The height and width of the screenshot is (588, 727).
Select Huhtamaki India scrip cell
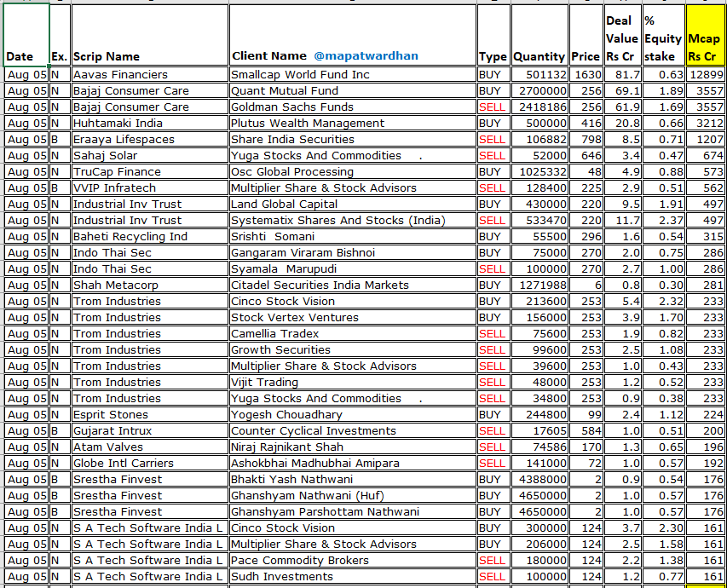pyautogui.click(x=150, y=124)
